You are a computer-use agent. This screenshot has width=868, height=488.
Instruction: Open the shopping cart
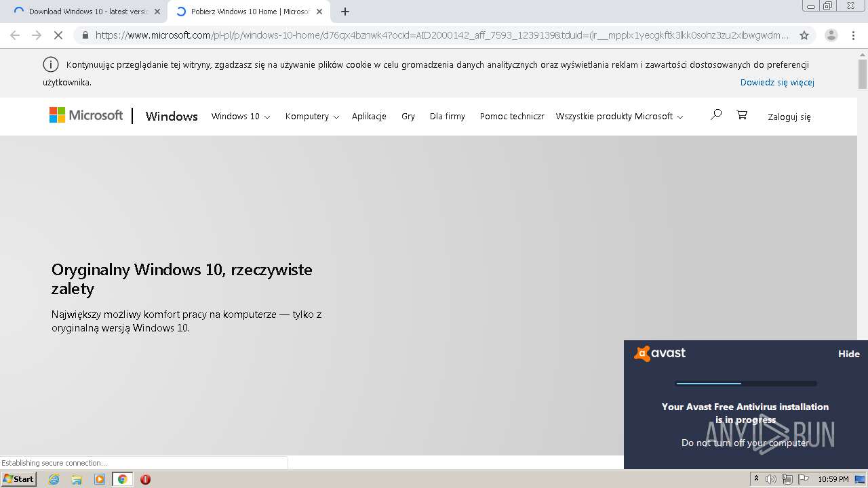coord(742,115)
